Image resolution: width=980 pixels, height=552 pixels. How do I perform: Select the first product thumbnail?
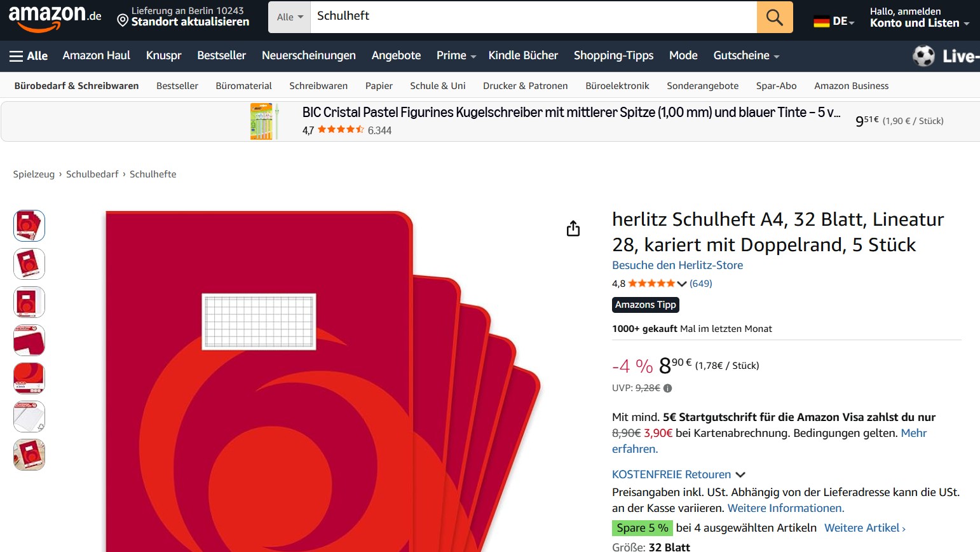(29, 226)
